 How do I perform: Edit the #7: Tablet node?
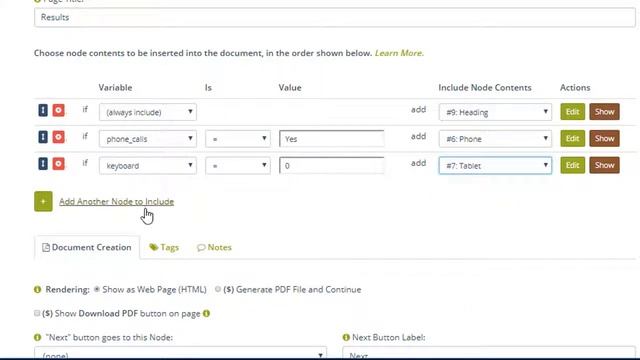coord(572,165)
